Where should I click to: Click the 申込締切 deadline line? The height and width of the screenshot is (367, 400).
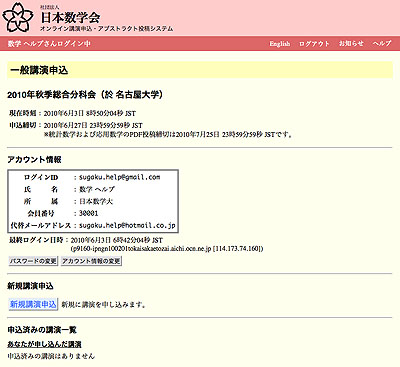[76, 125]
